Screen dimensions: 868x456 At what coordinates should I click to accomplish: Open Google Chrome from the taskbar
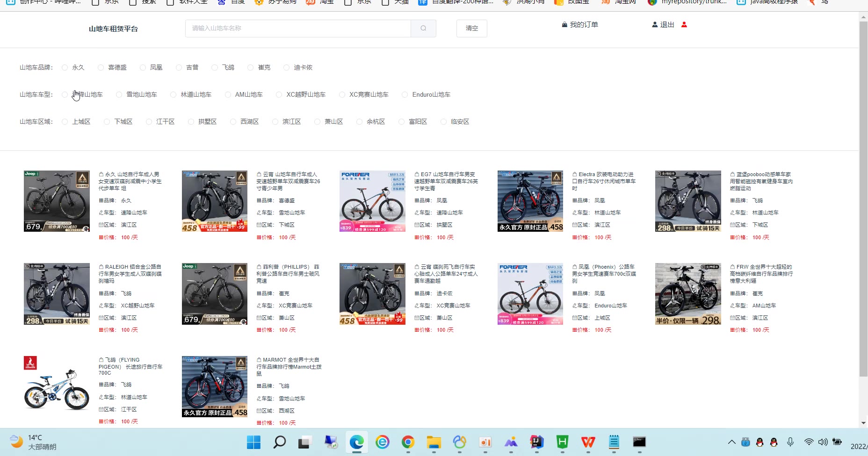coord(408,442)
